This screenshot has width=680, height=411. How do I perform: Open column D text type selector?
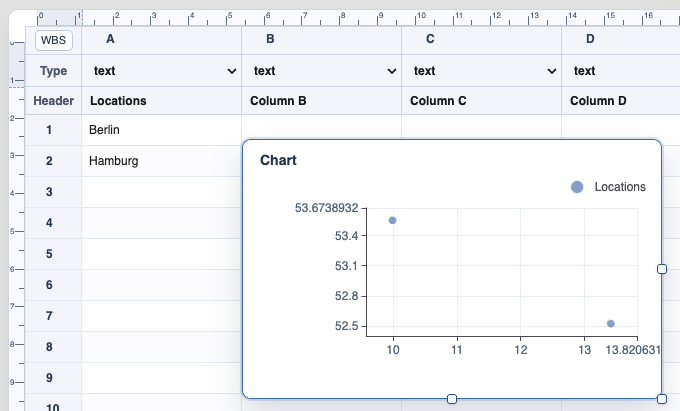coord(621,71)
